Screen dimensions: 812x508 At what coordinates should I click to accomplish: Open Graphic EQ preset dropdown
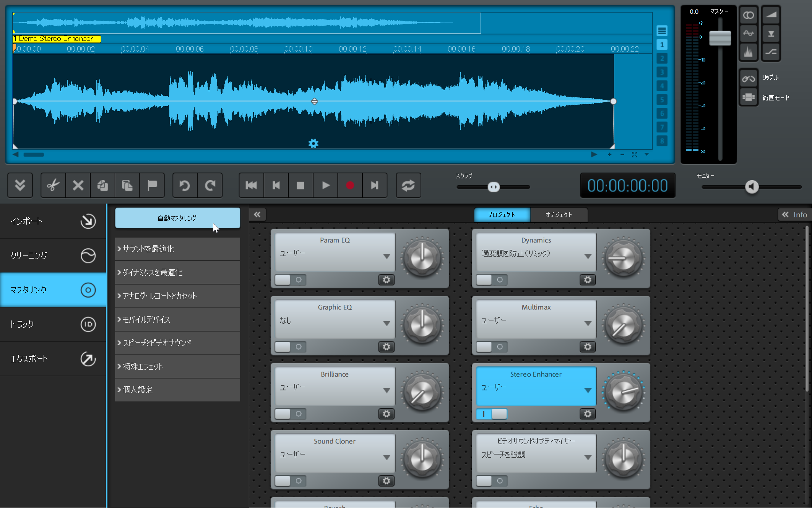(x=387, y=324)
